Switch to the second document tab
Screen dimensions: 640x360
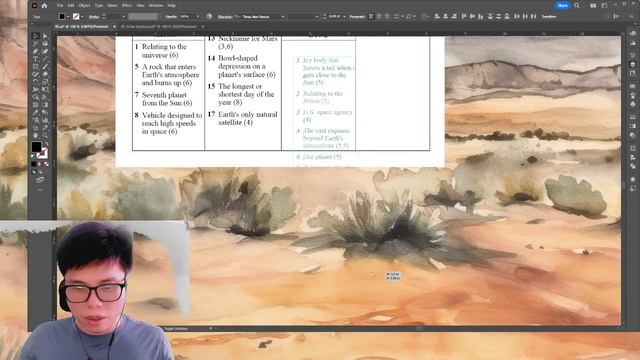158,27
